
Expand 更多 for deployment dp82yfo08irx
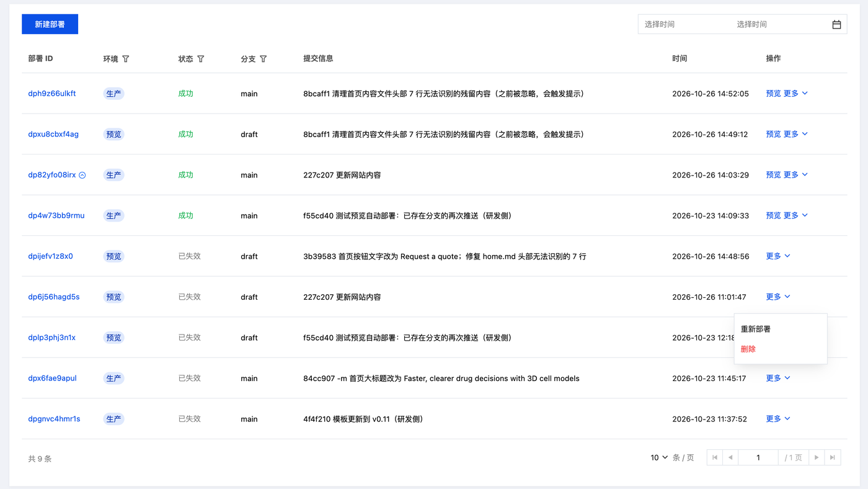click(x=795, y=175)
